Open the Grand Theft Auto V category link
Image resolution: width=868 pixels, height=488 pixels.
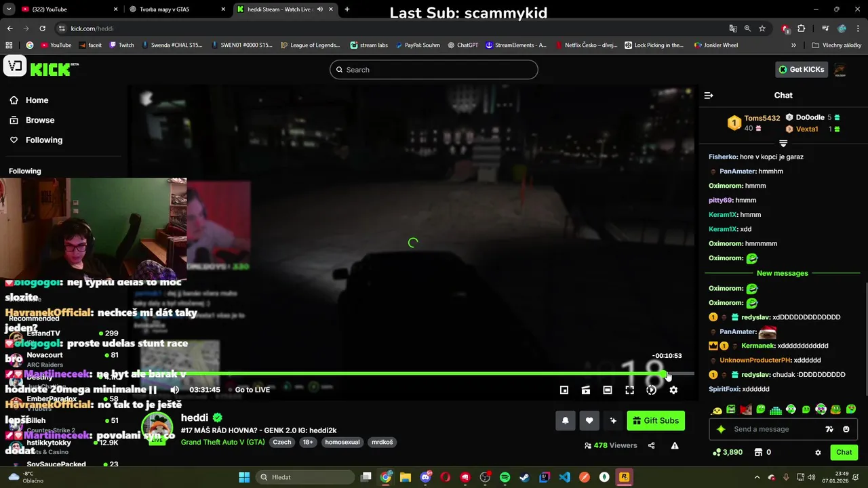coord(222,442)
